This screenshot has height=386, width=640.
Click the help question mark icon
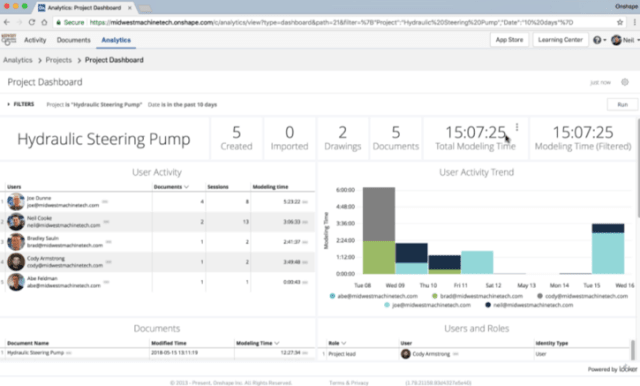pyautogui.click(x=597, y=40)
